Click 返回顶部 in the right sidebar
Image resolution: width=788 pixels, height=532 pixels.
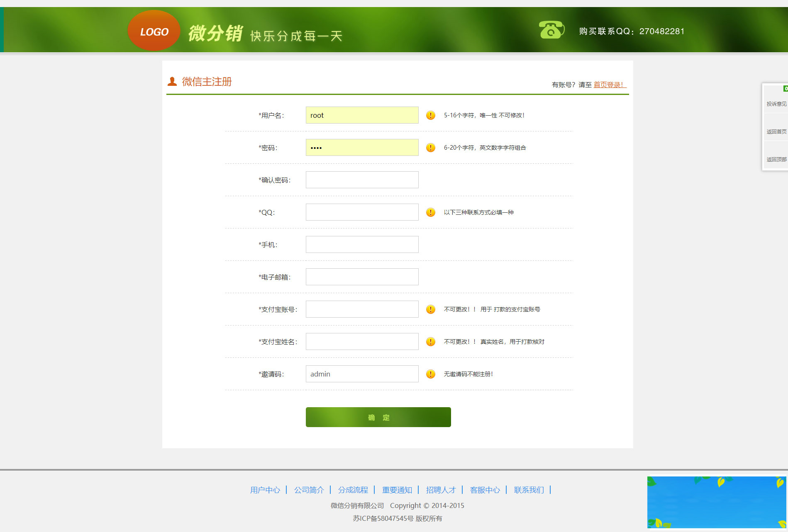[776, 159]
